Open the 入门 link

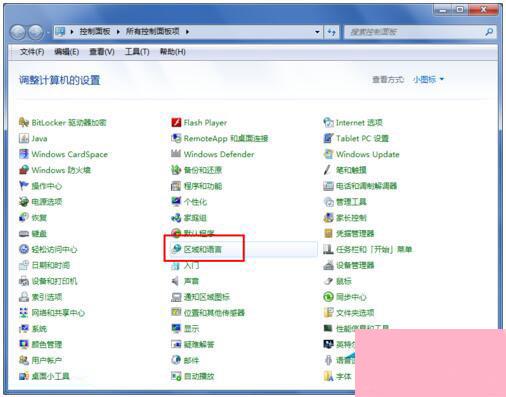point(191,265)
